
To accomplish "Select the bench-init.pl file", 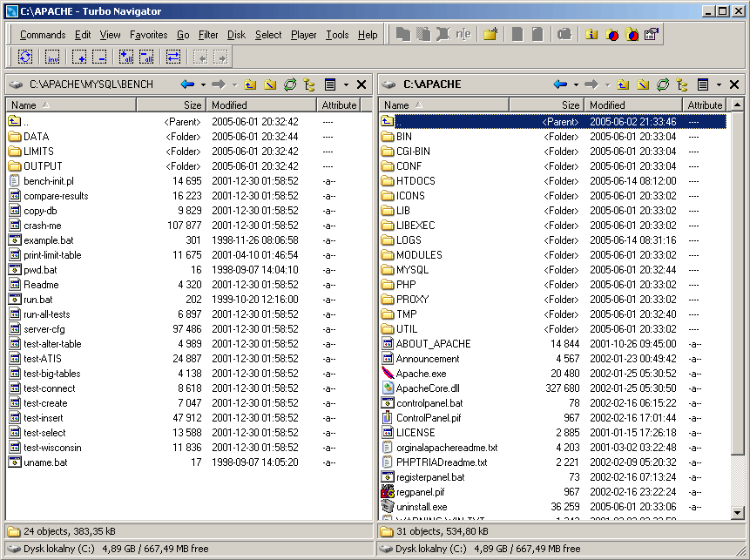I will click(48, 181).
